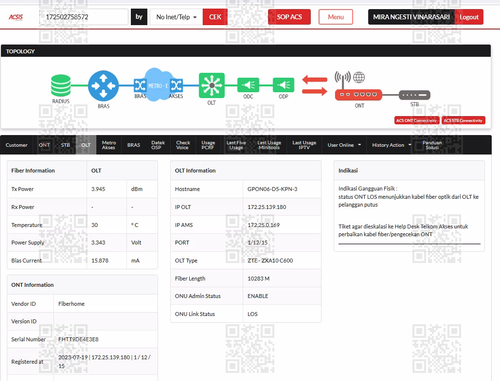
Task: Select the left BRAS switch icon at Metro-E
Action: point(140,86)
